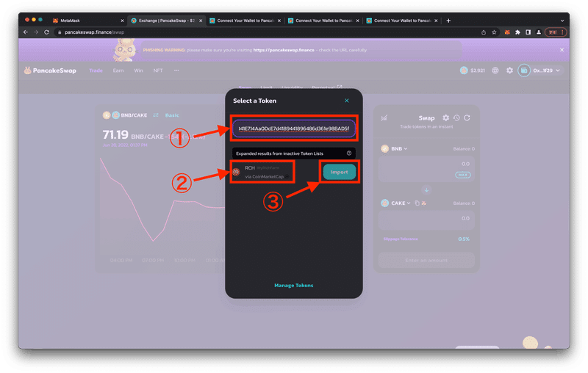Open the more options ellipsis menu
588x373 pixels.
[x=176, y=70]
